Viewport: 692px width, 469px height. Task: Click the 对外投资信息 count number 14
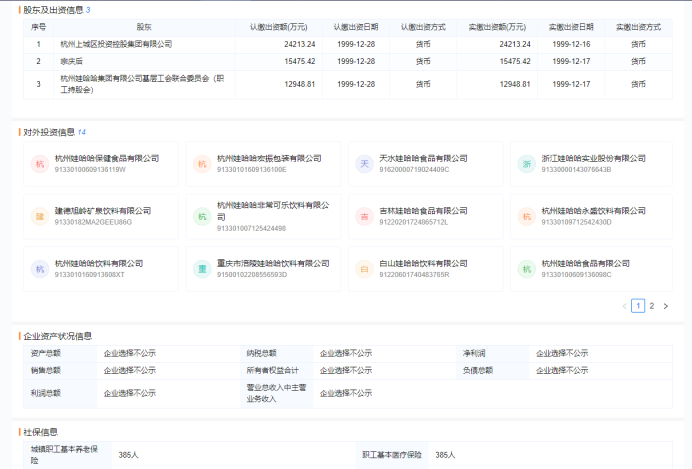pos(82,132)
